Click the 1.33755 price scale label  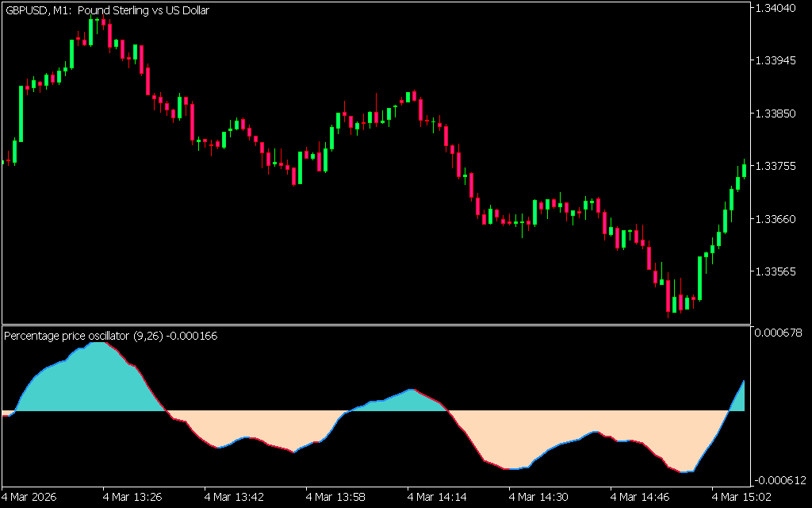779,166
